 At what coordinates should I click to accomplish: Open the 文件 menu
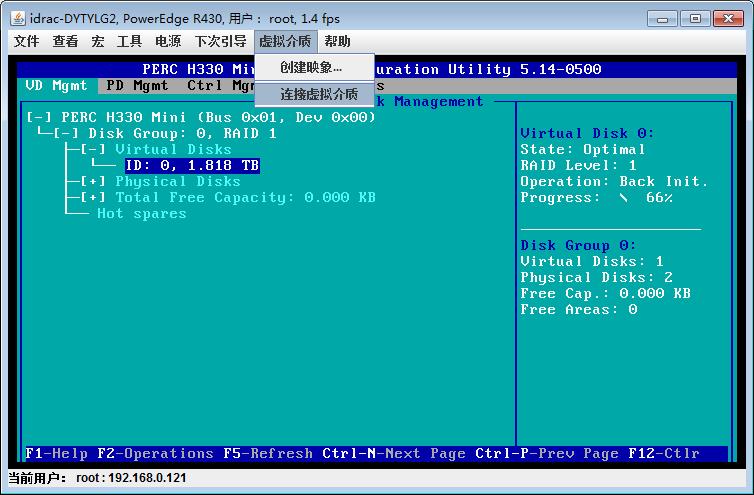(26, 41)
